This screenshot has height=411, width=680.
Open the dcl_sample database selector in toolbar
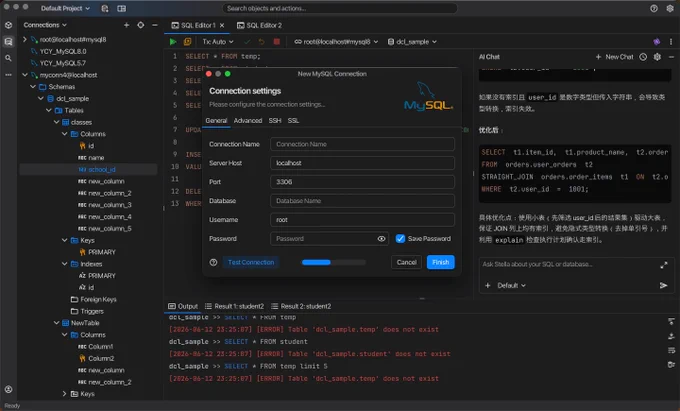point(412,42)
